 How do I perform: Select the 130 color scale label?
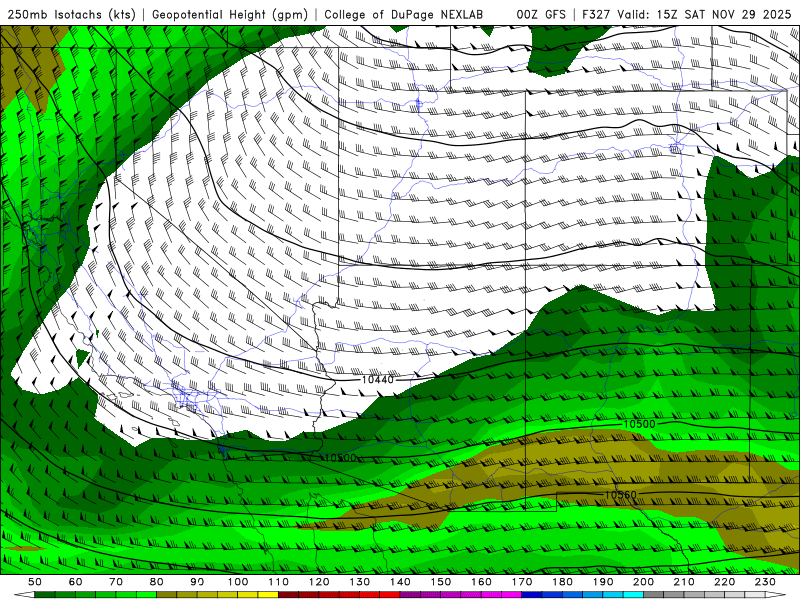pos(360,582)
